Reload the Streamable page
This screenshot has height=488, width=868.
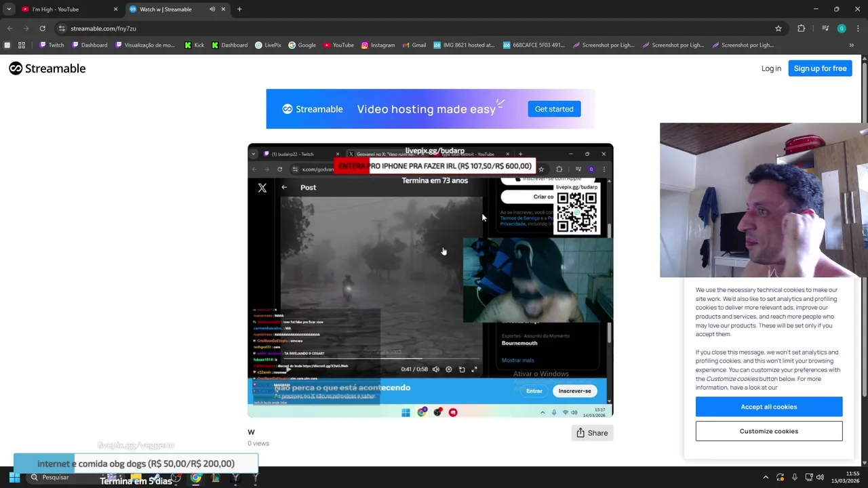click(42, 28)
